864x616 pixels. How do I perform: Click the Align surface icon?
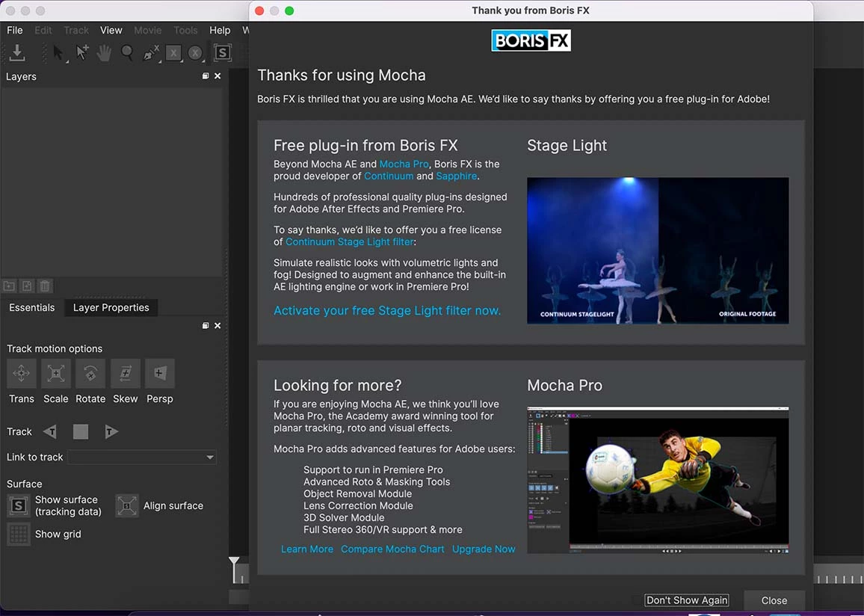pyautogui.click(x=127, y=506)
